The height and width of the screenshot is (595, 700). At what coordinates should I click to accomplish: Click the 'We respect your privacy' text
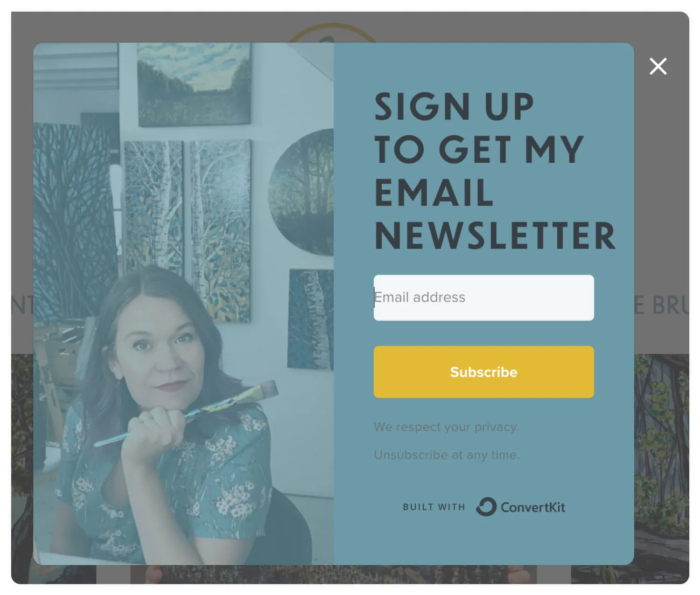[x=446, y=427]
